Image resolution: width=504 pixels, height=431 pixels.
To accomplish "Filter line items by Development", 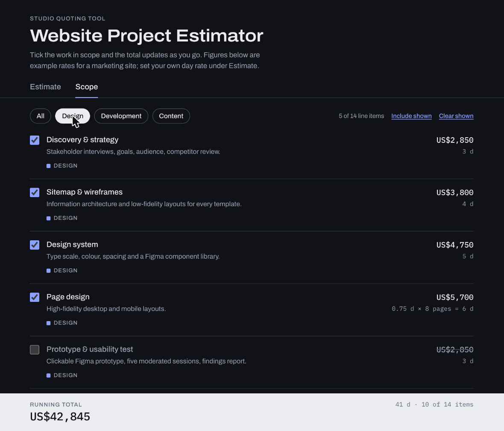I will 121,116.
